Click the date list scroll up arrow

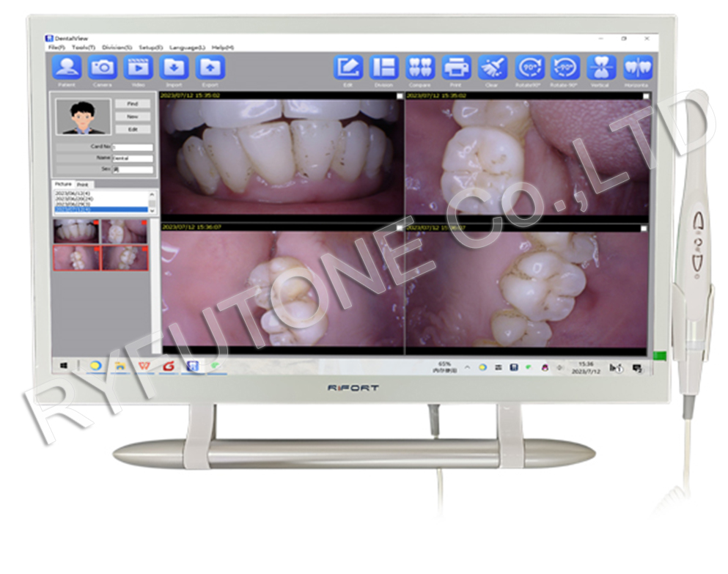click(152, 194)
